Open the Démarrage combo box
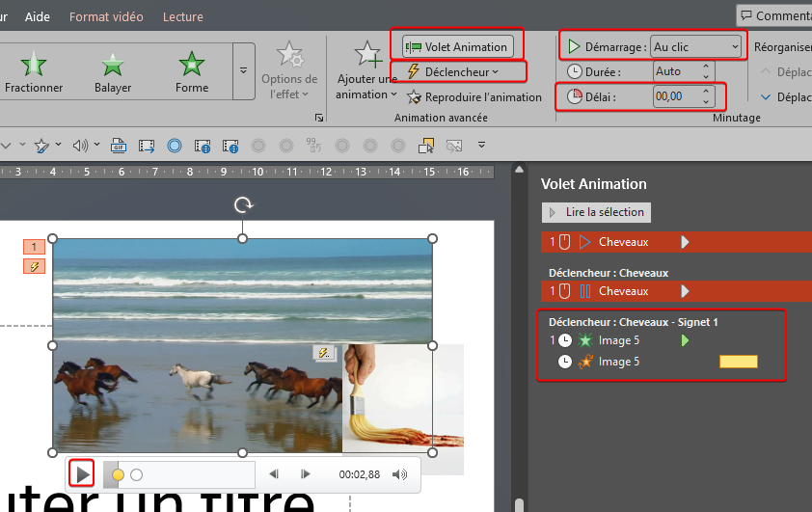The image size is (812, 512). [695, 46]
